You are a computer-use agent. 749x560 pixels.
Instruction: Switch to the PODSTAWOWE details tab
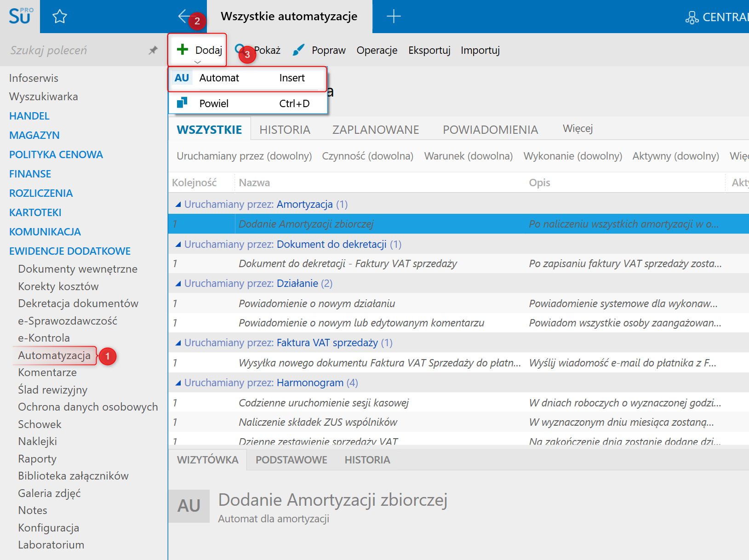click(x=291, y=460)
